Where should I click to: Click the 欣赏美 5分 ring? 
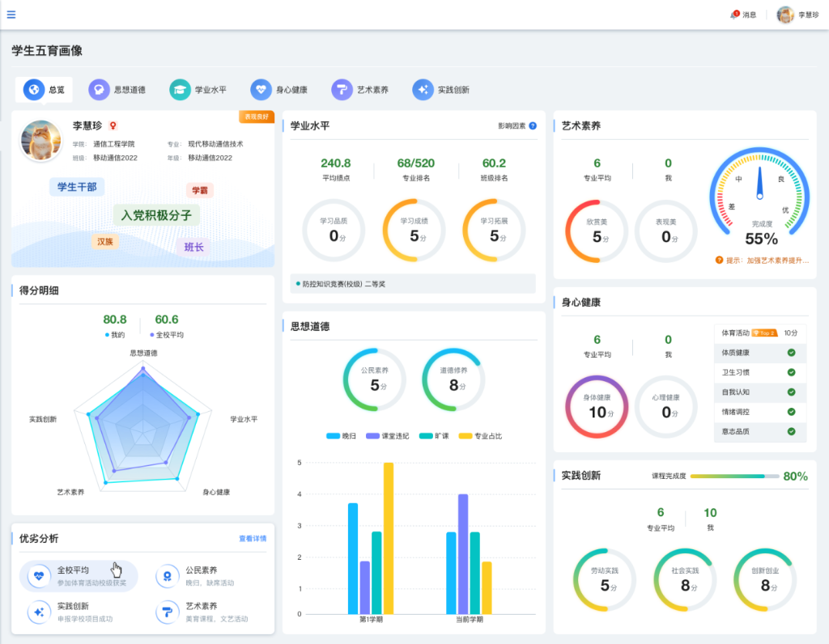pyautogui.click(x=597, y=231)
